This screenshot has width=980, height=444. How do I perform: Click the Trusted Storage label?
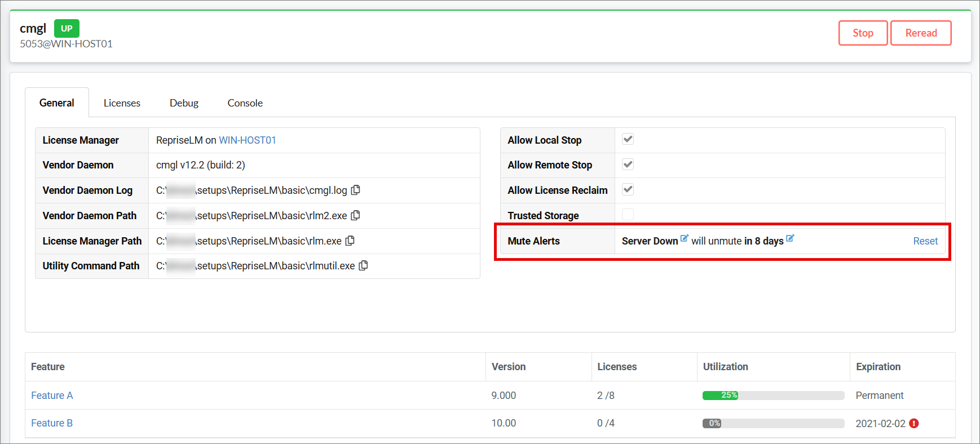[x=543, y=216]
